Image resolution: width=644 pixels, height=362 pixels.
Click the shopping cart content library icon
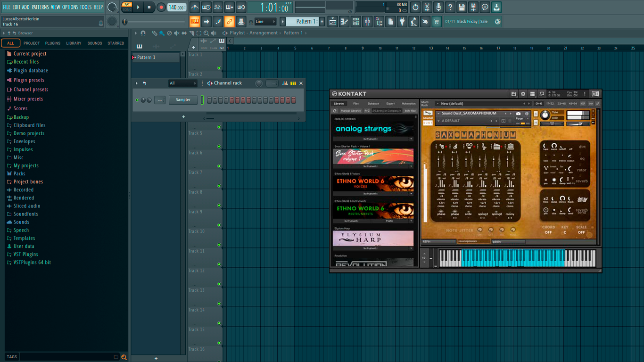point(437,22)
